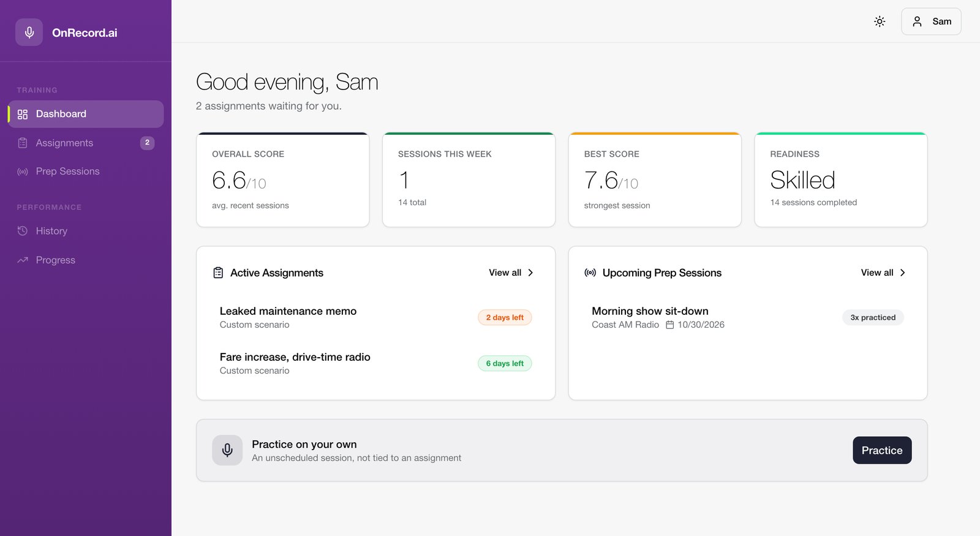The image size is (980, 536).
Task: Click the Overall Score 6.6/10 card
Action: coord(283,179)
